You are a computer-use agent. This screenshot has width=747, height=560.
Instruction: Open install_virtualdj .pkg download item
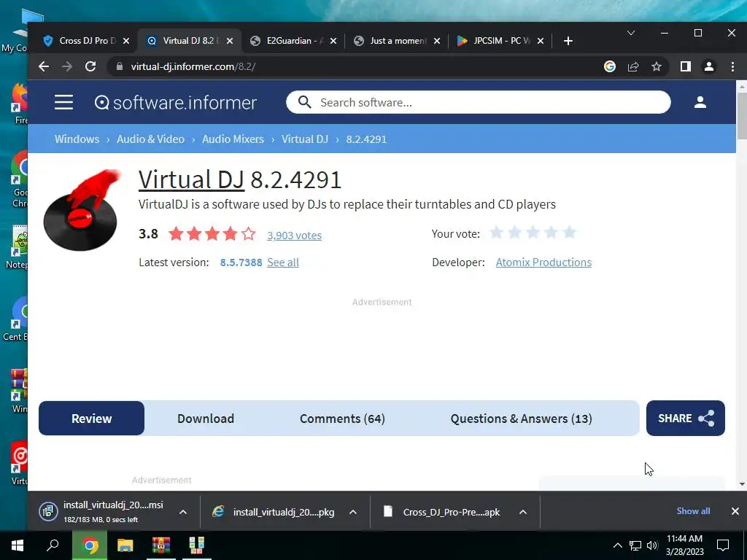pos(274,512)
